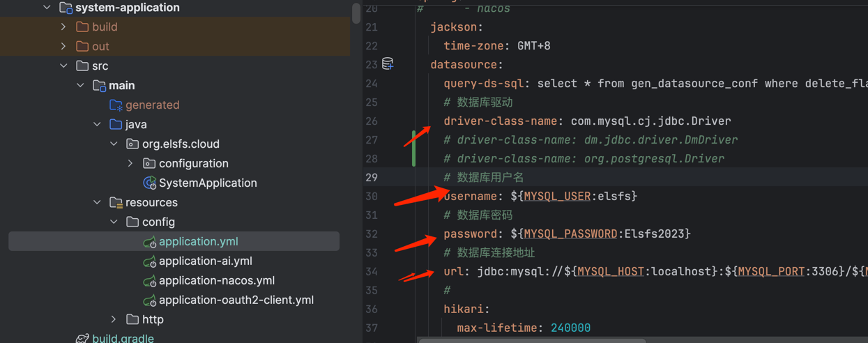Click the datasource database gutter icon
The height and width of the screenshot is (343, 868).
point(388,64)
